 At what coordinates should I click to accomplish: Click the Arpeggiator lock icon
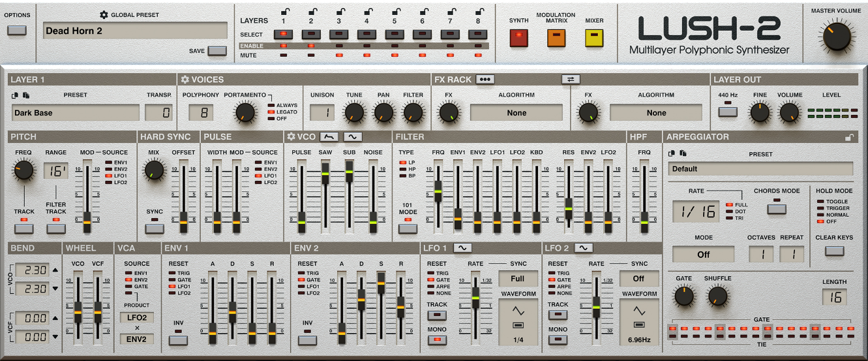[x=848, y=137]
